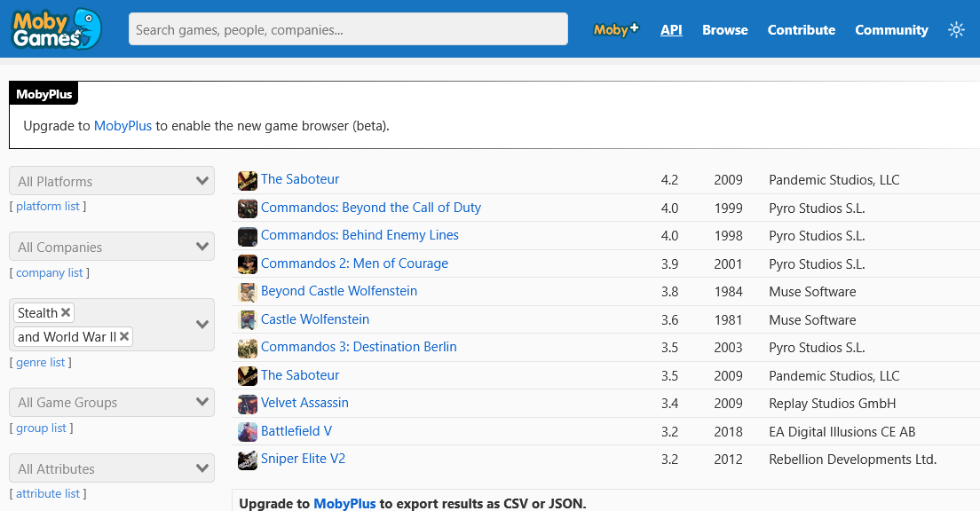The width and height of the screenshot is (980, 511).
Task: Open Commandos 2: Men of Courage link
Action: pos(354,263)
